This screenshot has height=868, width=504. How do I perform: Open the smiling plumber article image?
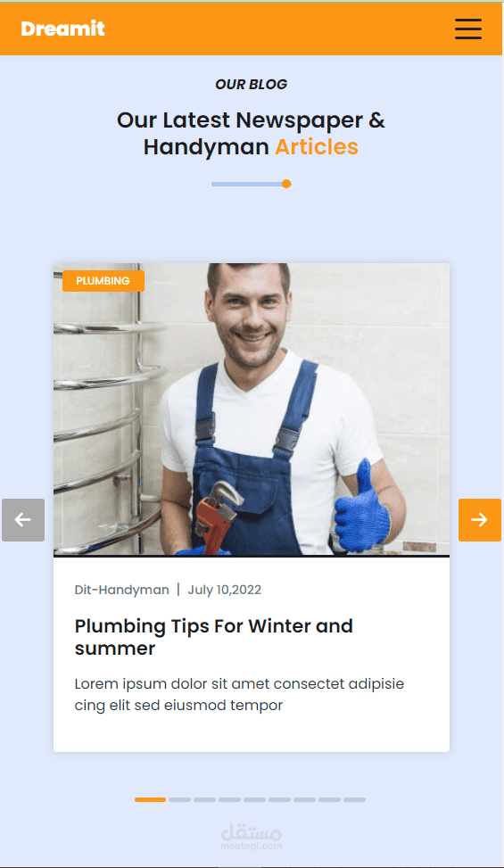(252, 409)
